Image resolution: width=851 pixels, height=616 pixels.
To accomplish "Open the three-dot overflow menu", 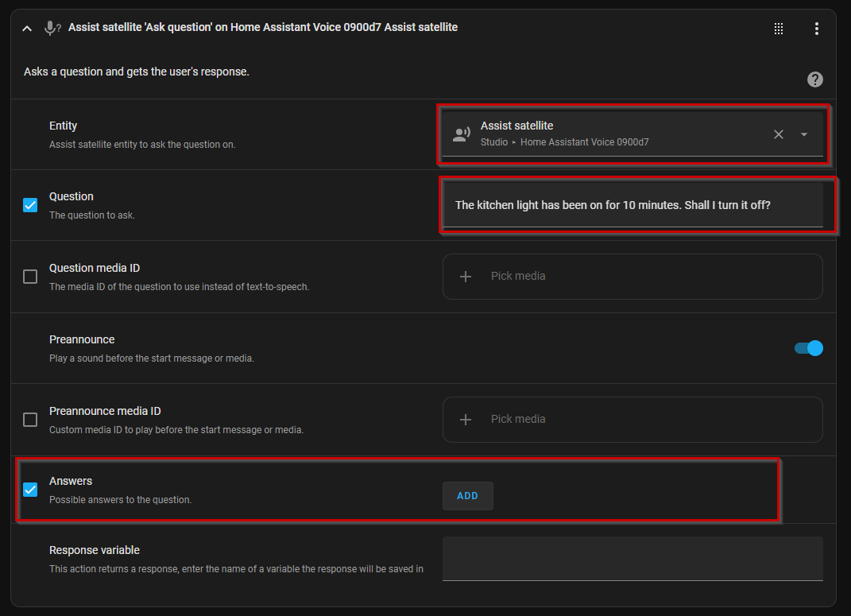I will click(816, 29).
